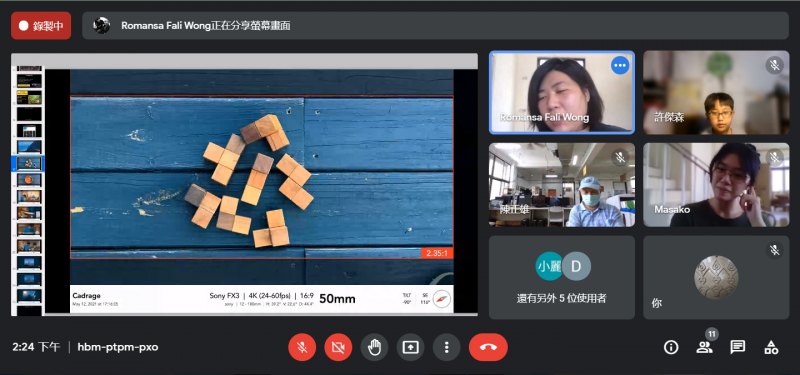The width and height of the screenshot is (800, 375).
Task: Select 陳正雄's video tile
Action: [x=562, y=185]
